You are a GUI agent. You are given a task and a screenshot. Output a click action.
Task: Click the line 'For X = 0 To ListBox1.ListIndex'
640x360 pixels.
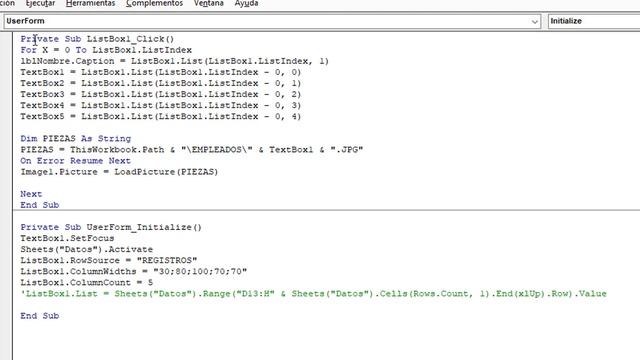pyautogui.click(x=106, y=50)
